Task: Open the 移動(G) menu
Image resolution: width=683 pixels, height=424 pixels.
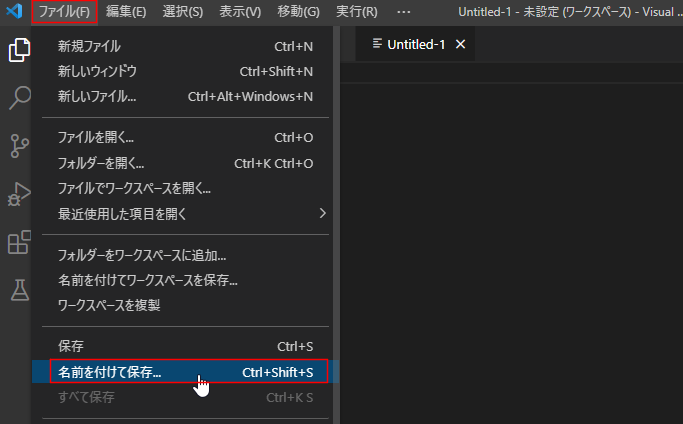Action: [298, 12]
